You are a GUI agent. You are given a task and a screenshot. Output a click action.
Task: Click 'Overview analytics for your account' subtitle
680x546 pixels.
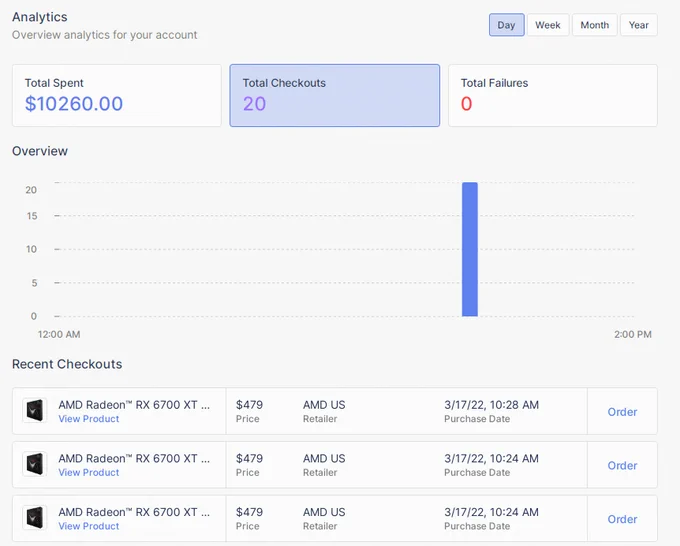point(105,35)
